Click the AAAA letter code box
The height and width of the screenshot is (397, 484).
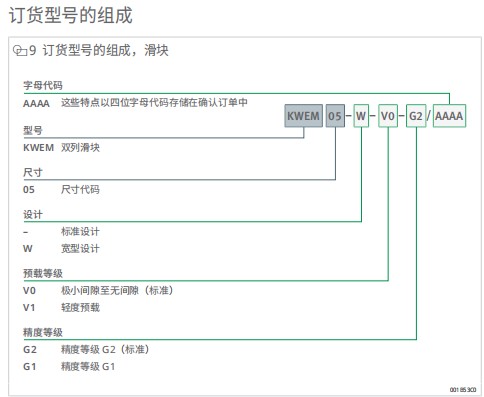(x=449, y=116)
